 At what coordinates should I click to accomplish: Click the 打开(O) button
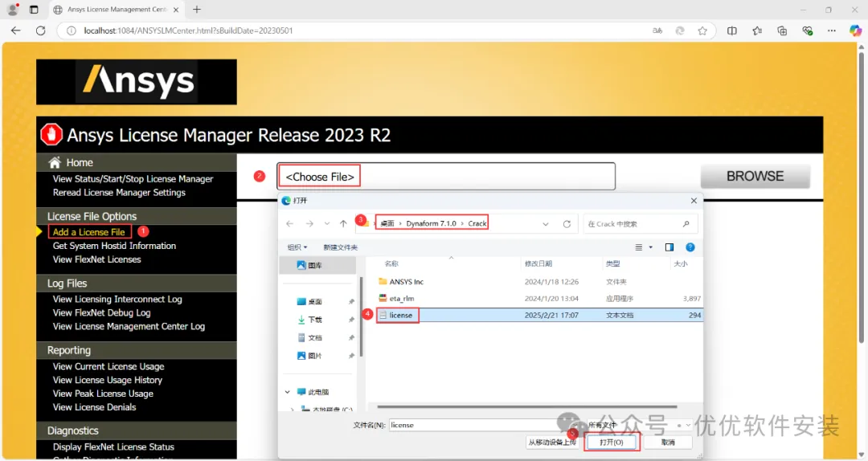pos(611,443)
